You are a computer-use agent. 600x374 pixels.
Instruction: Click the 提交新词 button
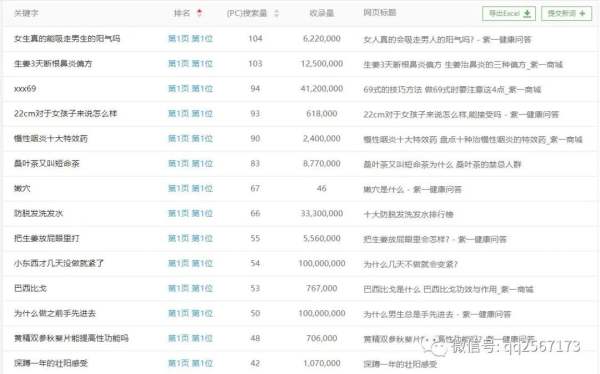[566, 13]
